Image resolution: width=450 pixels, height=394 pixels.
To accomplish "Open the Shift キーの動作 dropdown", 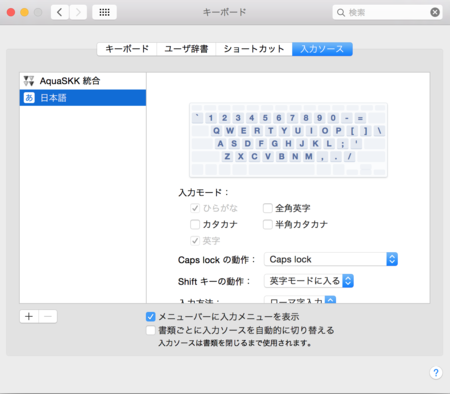I will [x=309, y=281].
